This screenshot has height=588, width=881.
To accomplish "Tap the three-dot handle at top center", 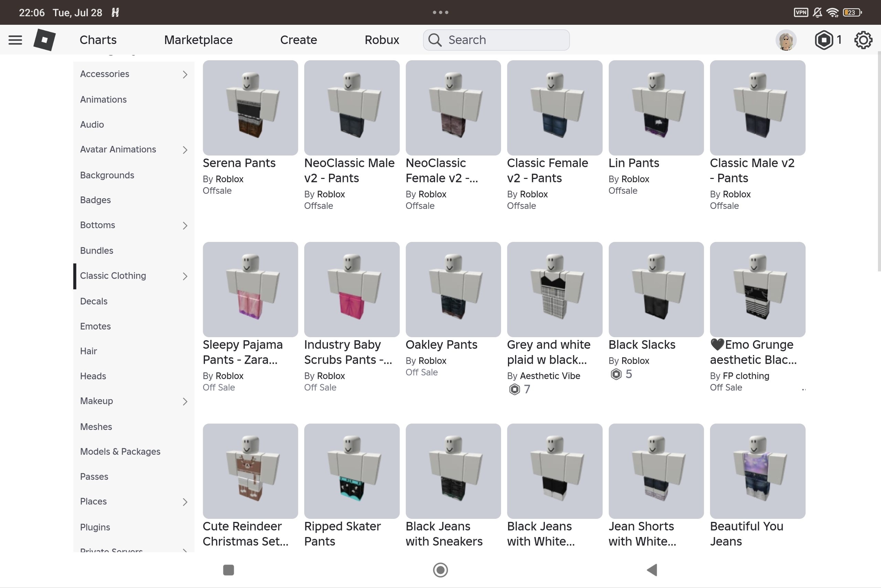I will point(440,12).
